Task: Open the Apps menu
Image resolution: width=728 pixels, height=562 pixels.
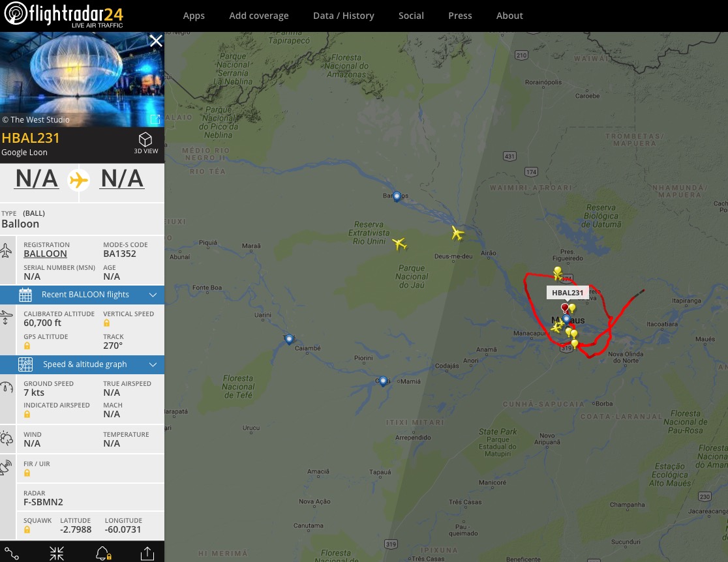Action: [x=194, y=16]
